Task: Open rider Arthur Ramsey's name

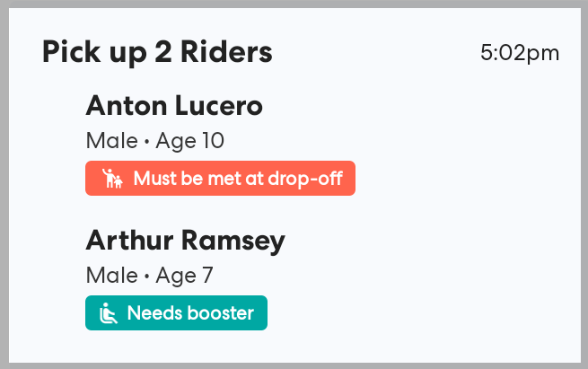Action: pos(185,241)
